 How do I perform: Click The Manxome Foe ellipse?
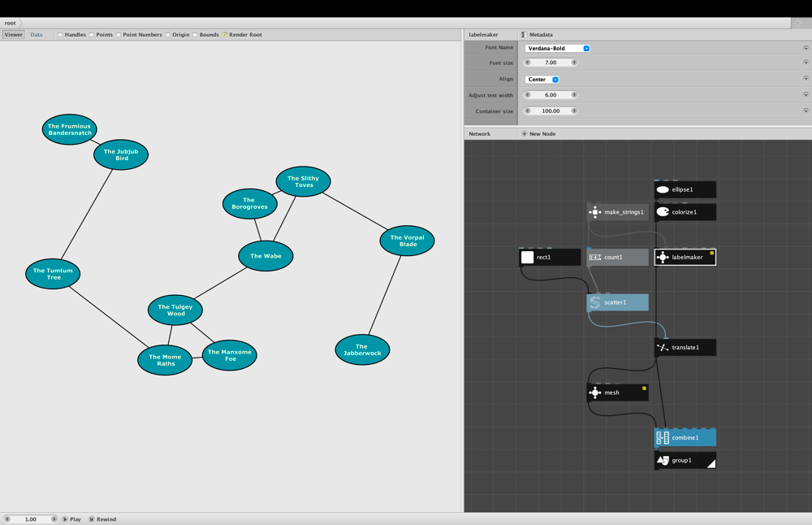(230, 355)
